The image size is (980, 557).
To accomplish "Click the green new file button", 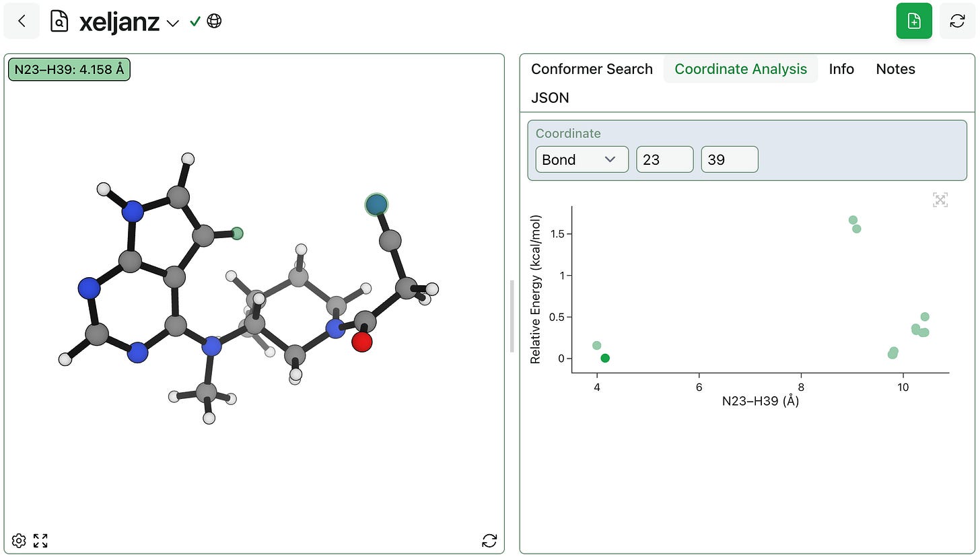I will click(914, 21).
